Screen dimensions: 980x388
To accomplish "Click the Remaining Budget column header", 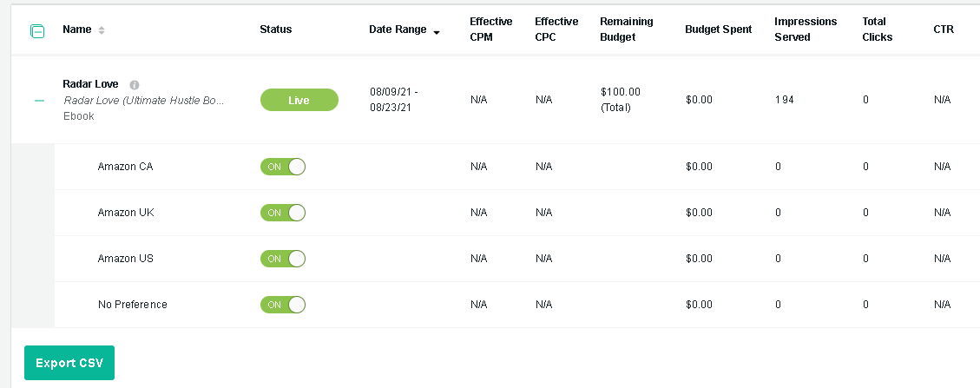I will (x=626, y=30).
